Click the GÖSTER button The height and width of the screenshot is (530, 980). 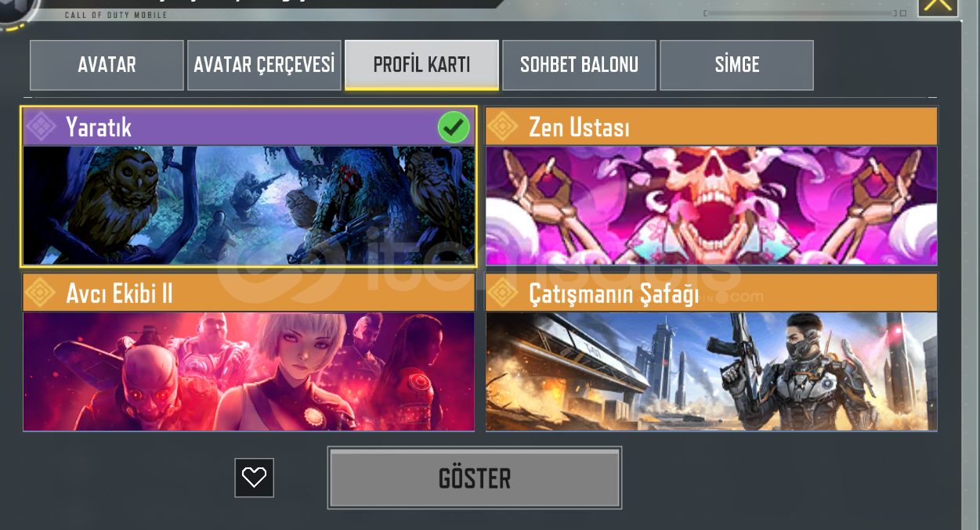coord(475,478)
